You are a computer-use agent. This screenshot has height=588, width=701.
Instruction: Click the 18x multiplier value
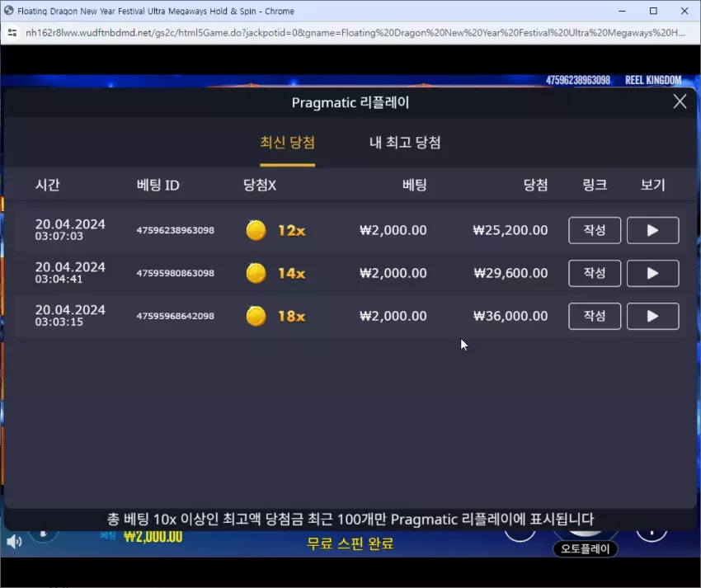pyautogui.click(x=291, y=316)
